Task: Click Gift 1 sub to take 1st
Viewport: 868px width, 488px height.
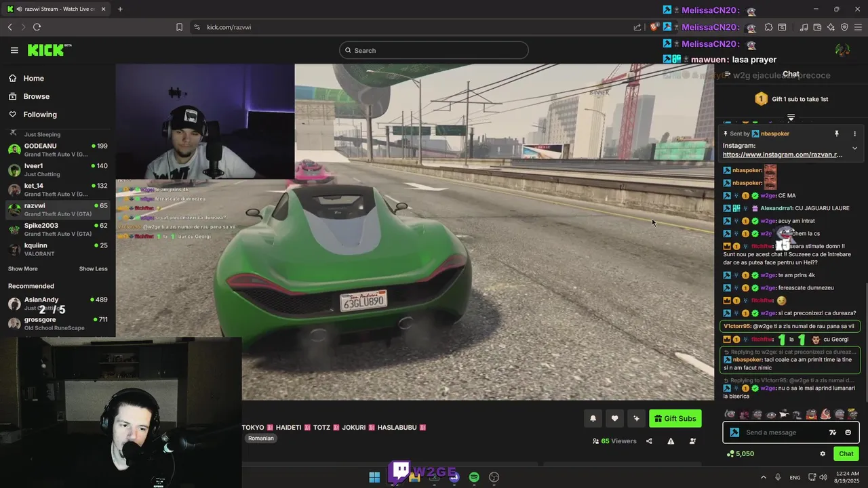Action: pyautogui.click(x=791, y=99)
